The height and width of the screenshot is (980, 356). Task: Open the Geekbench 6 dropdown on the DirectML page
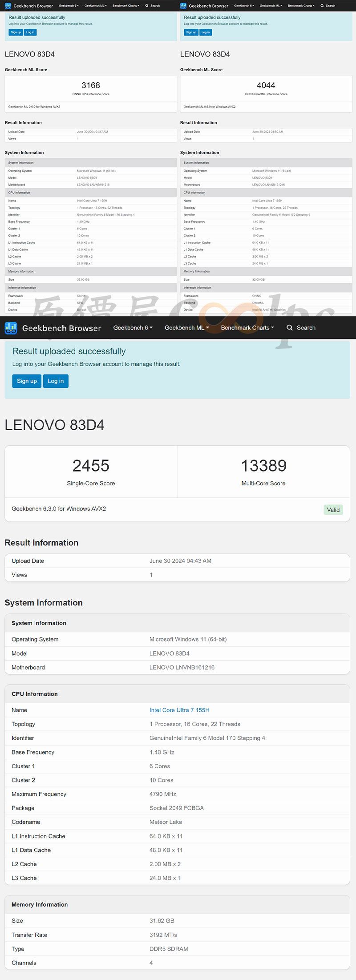tap(244, 6)
